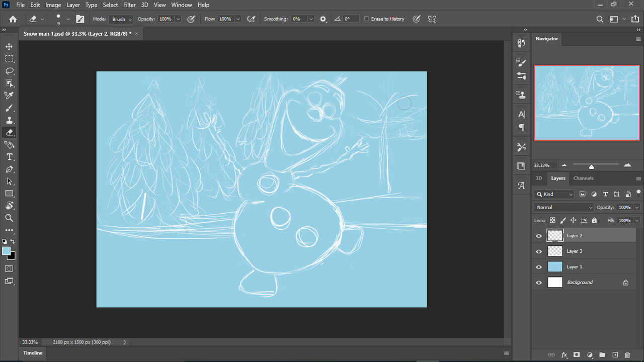Open Opacity slider dropdown in options bar

coord(178,19)
